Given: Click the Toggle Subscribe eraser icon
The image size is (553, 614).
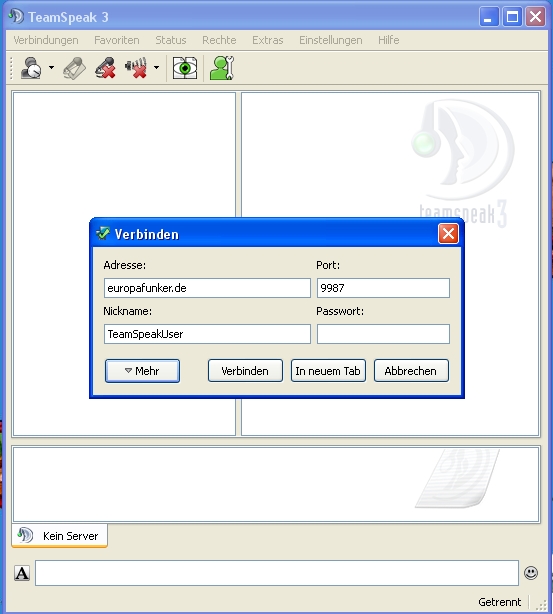Looking at the screenshot, I should click(74, 68).
